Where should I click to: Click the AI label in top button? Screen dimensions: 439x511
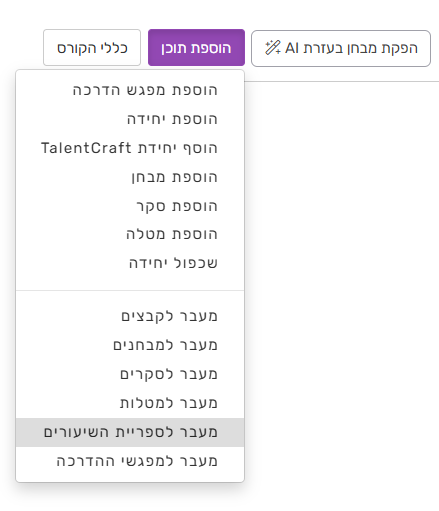(x=292, y=48)
